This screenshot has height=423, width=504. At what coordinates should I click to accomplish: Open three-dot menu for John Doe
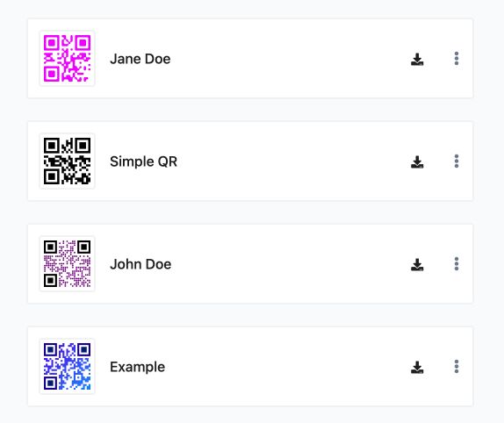click(x=457, y=264)
